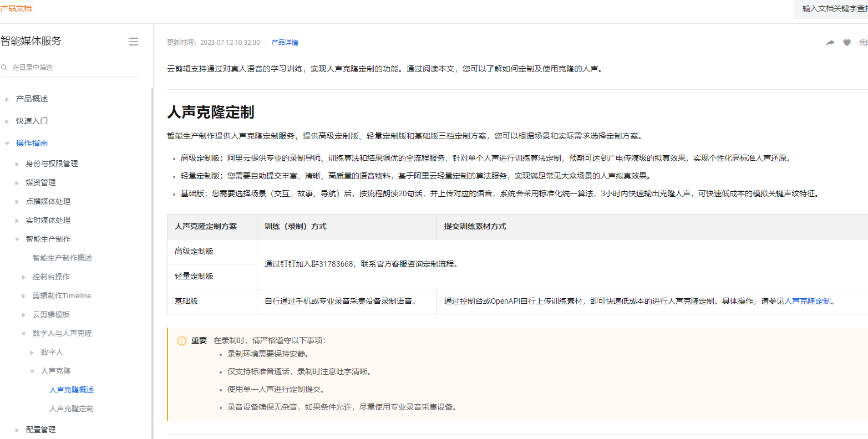The image size is (868, 439).
Task: Click the search magnifier icon in sidebar filter
Action: coord(4,67)
